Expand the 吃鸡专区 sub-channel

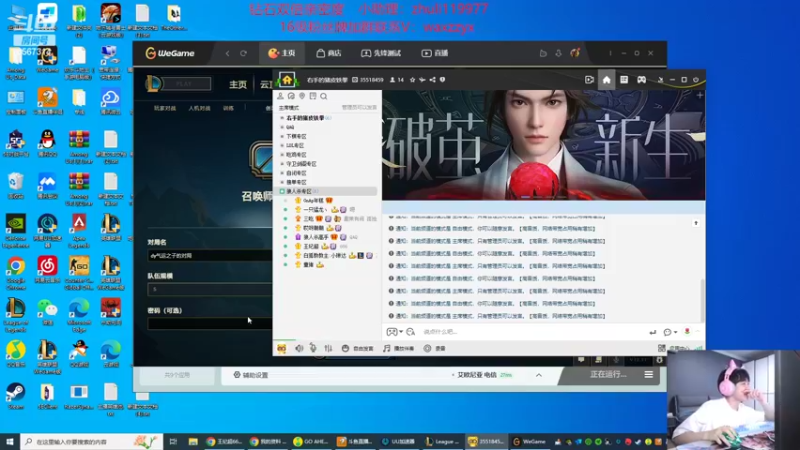pyautogui.click(x=296, y=155)
